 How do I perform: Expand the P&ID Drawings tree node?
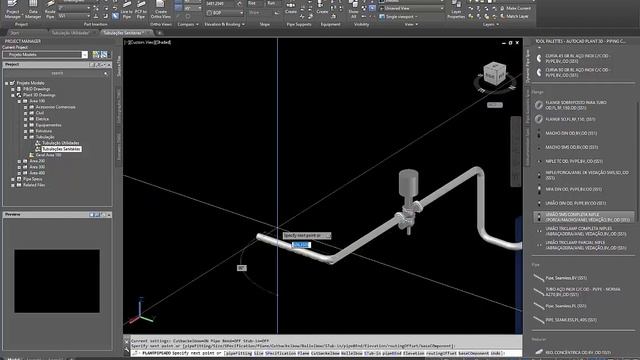click(x=13, y=89)
